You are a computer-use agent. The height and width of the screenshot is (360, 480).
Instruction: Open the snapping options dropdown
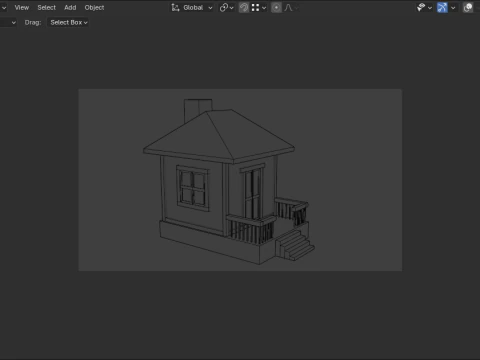pyautogui.click(x=259, y=7)
